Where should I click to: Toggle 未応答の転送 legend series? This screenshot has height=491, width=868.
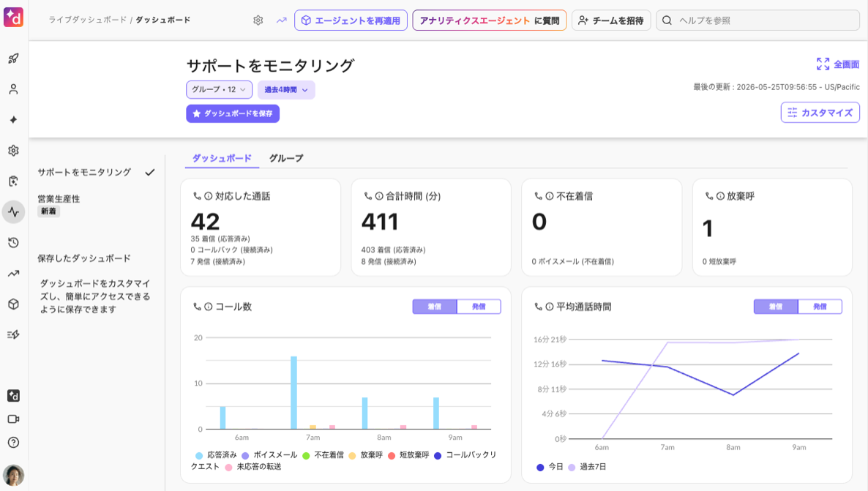[x=253, y=467]
